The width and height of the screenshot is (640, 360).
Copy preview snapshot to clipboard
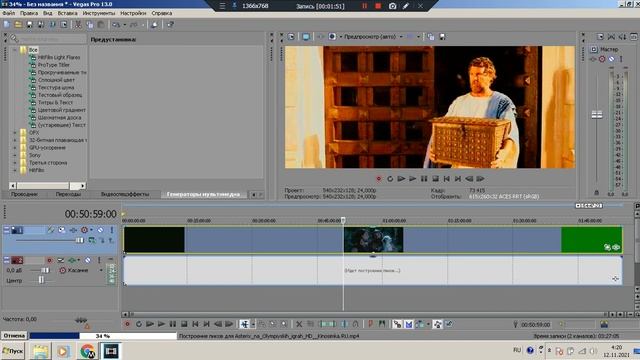click(431, 37)
